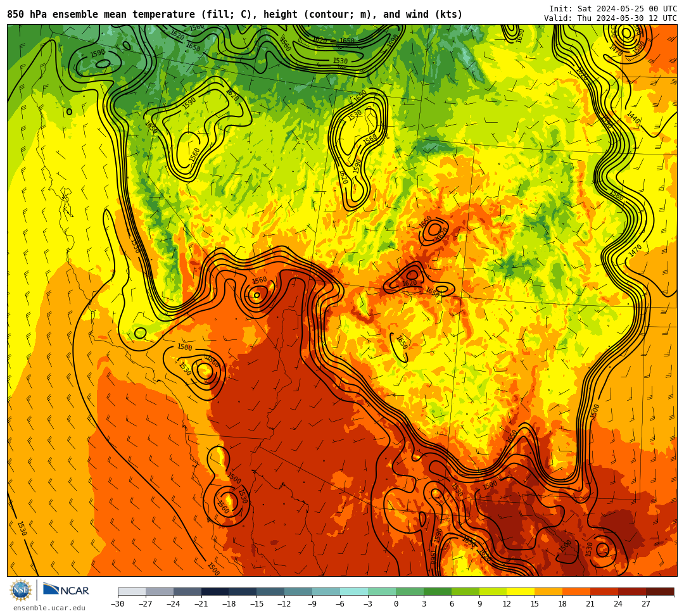
Task: Pick the dark red swatch between 24 and 27
Action: [633, 591]
